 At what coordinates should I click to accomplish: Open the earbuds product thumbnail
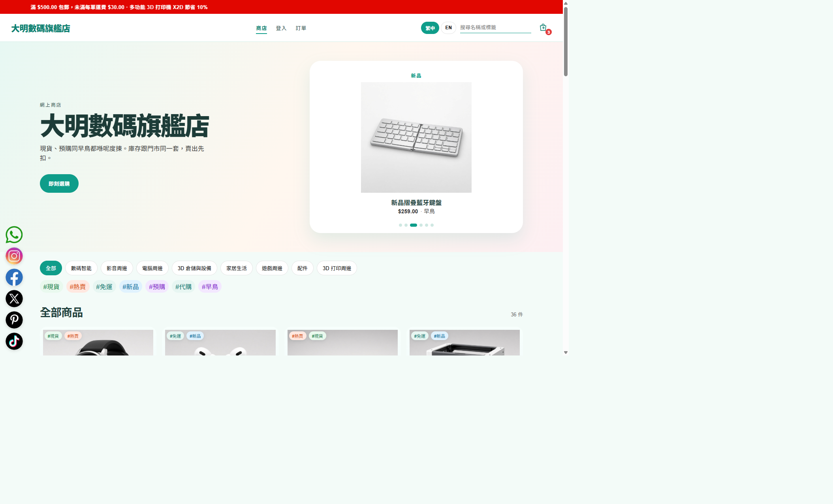point(220,343)
